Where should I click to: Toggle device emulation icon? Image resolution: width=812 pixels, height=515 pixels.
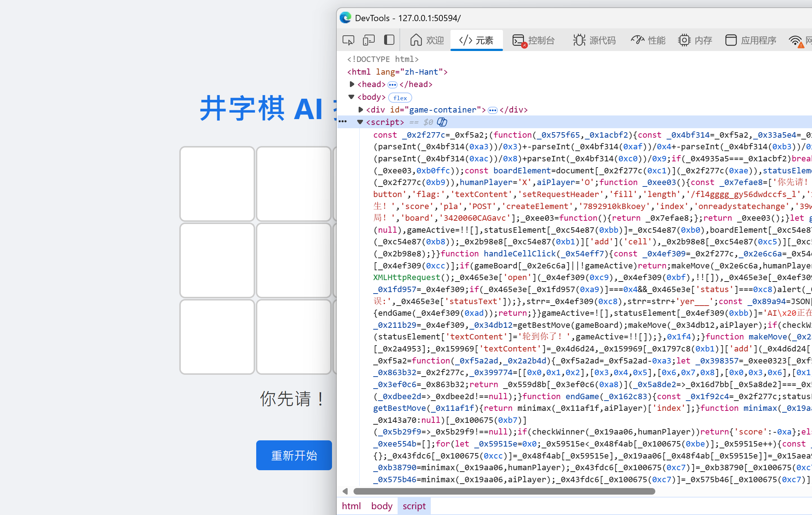[x=368, y=40]
